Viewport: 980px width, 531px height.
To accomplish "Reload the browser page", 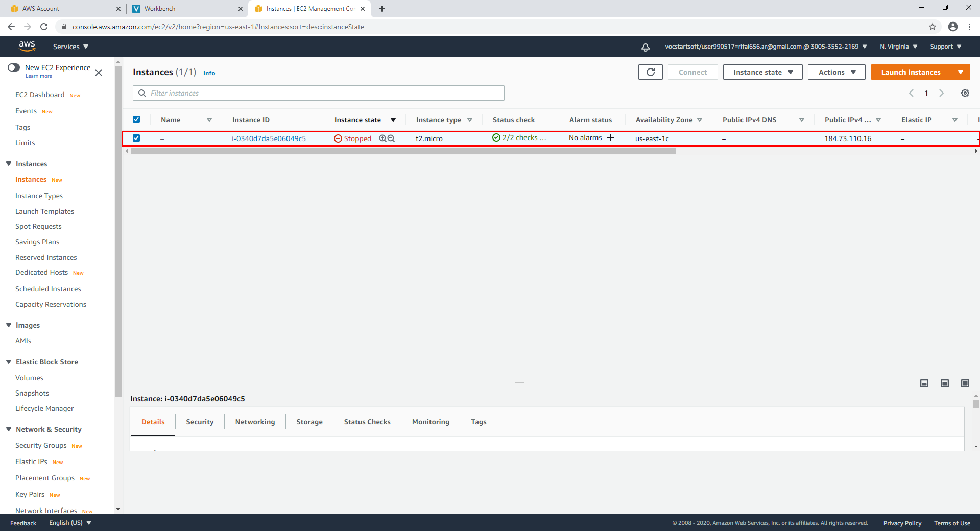I will (44, 27).
